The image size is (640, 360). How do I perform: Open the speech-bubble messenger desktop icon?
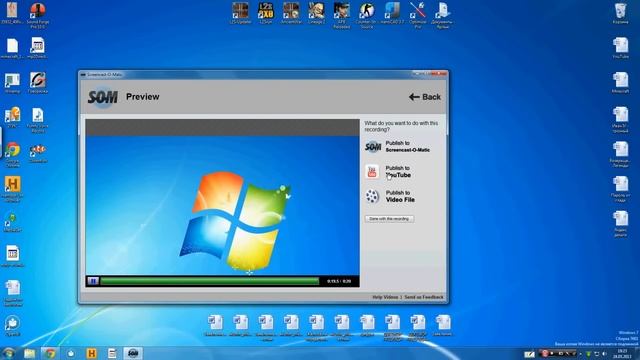click(x=13, y=326)
